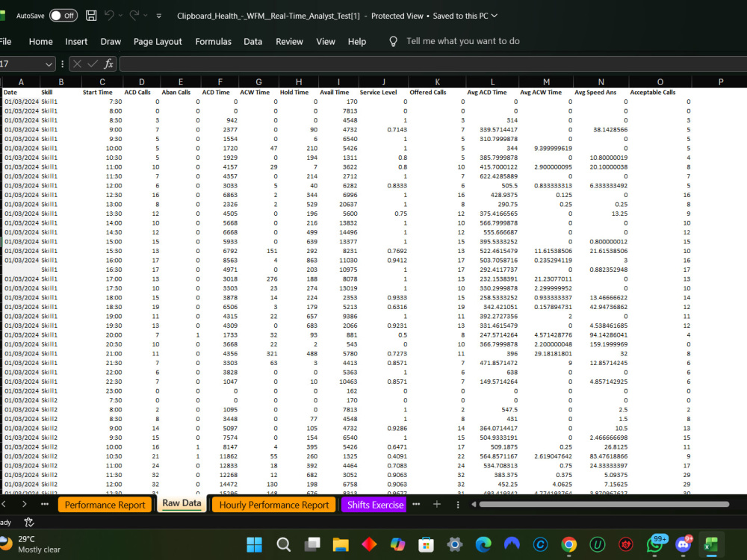The height and width of the screenshot is (560, 747).
Task: Open Insert Function fx button
Action: point(108,63)
